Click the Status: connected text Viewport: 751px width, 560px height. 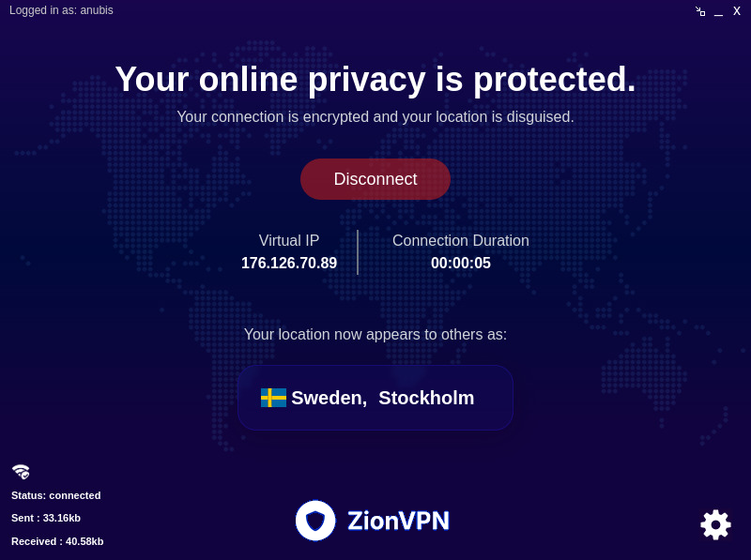coord(55,495)
